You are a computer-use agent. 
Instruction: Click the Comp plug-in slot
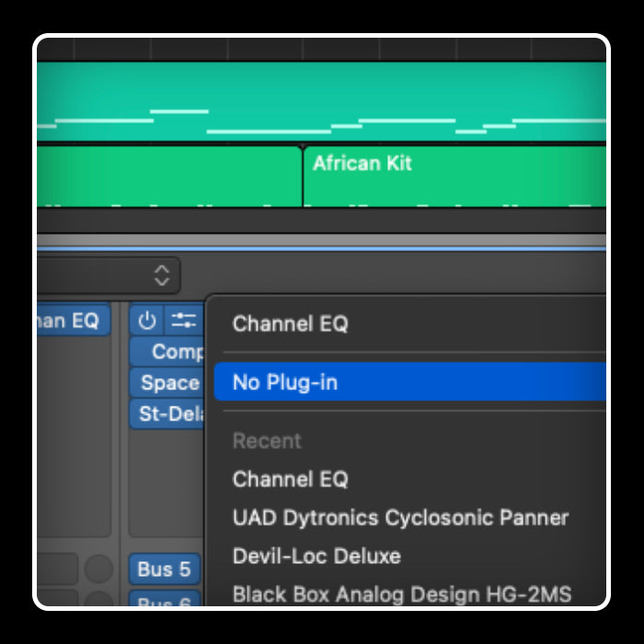(170, 351)
